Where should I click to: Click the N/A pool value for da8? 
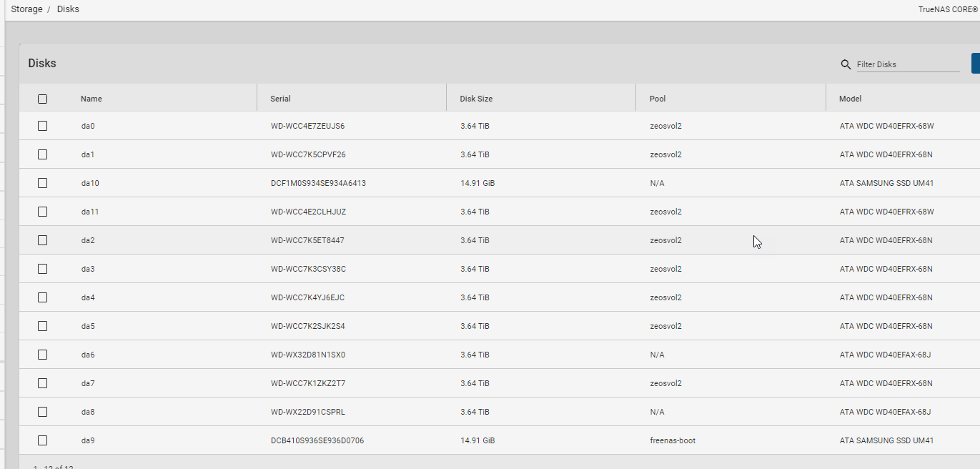point(657,412)
